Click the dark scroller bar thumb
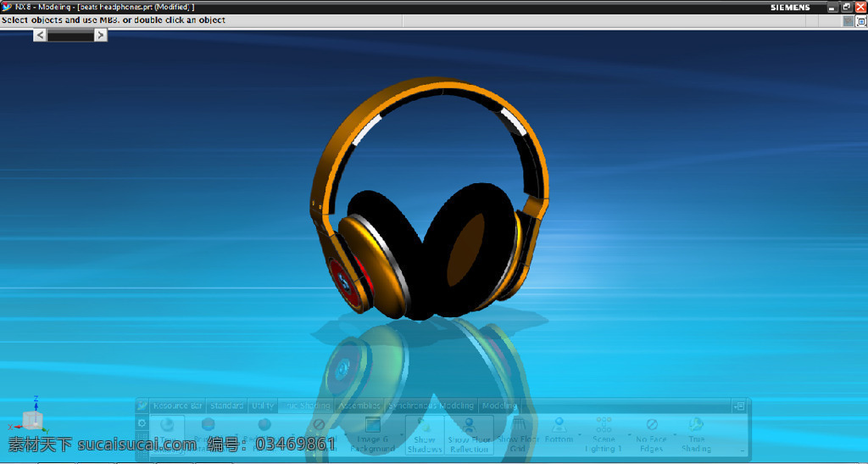868x464 pixels. pos(70,36)
